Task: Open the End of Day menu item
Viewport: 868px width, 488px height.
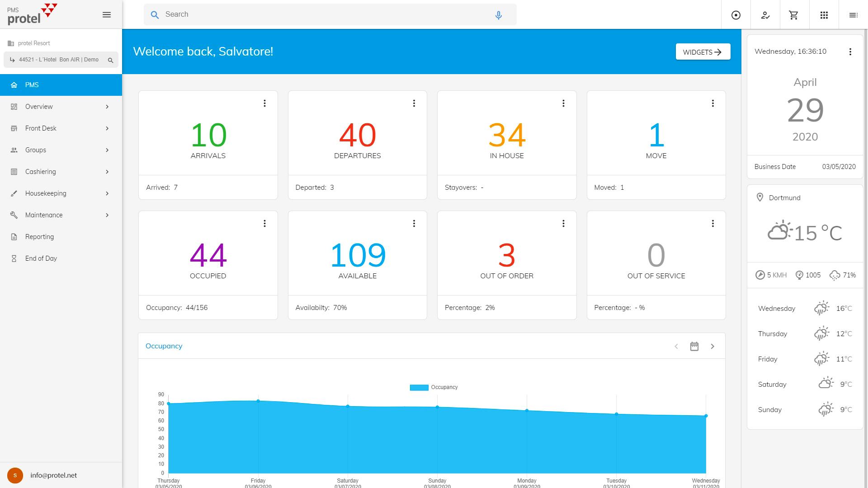Action: pos(41,258)
